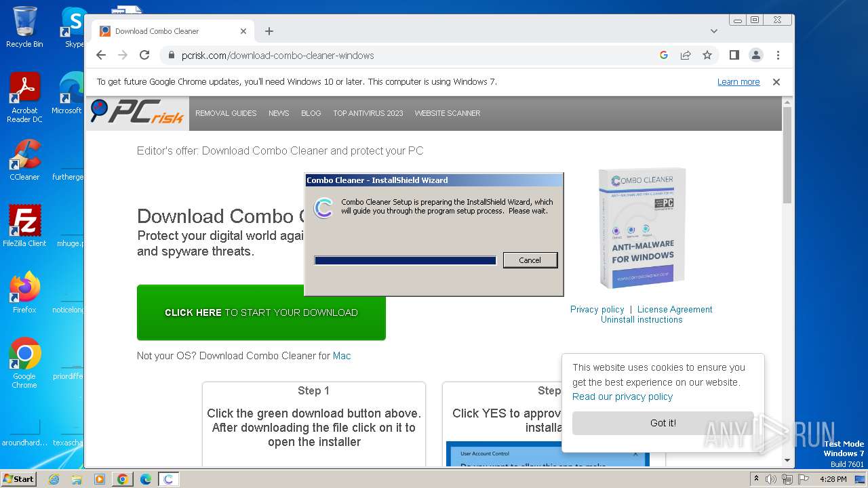Click the InstallShield progress bar
The image size is (868, 488).
click(x=406, y=260)
